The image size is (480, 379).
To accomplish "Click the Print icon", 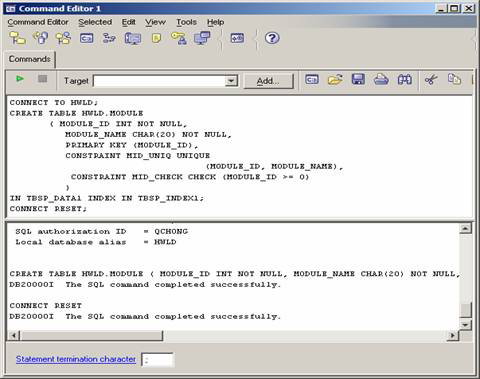I will [381, 80].
